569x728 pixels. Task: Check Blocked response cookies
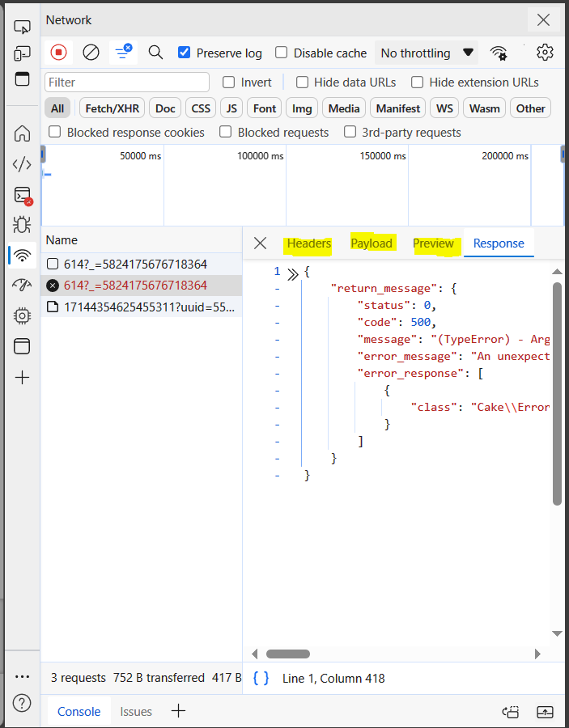(x=55, y=133)
